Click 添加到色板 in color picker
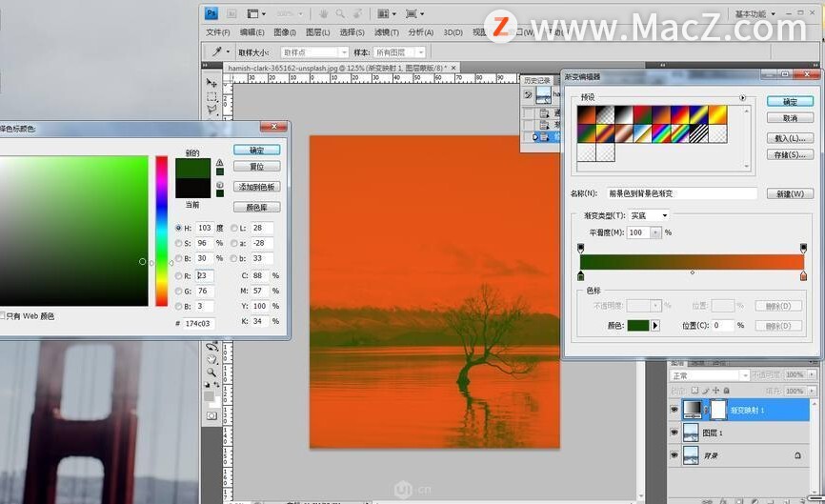Image resolution: width=825 pixels, height=504 pixels. pyautogui.click(x=257, y=187)
